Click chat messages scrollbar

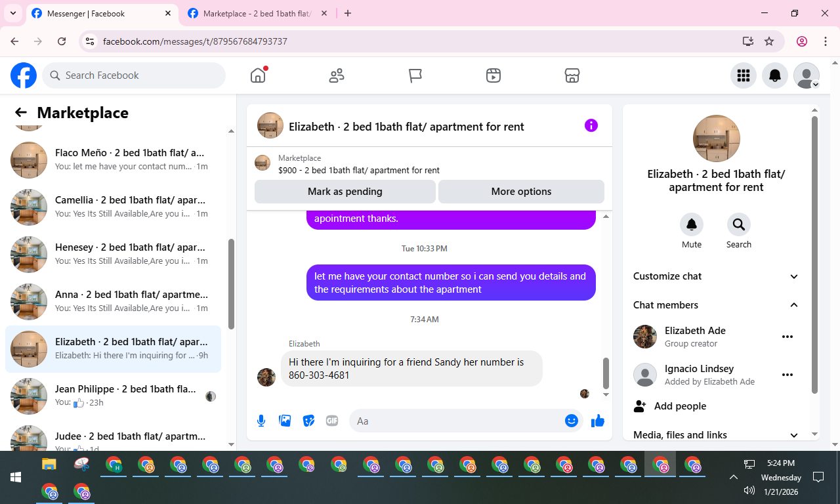[606, 373]
